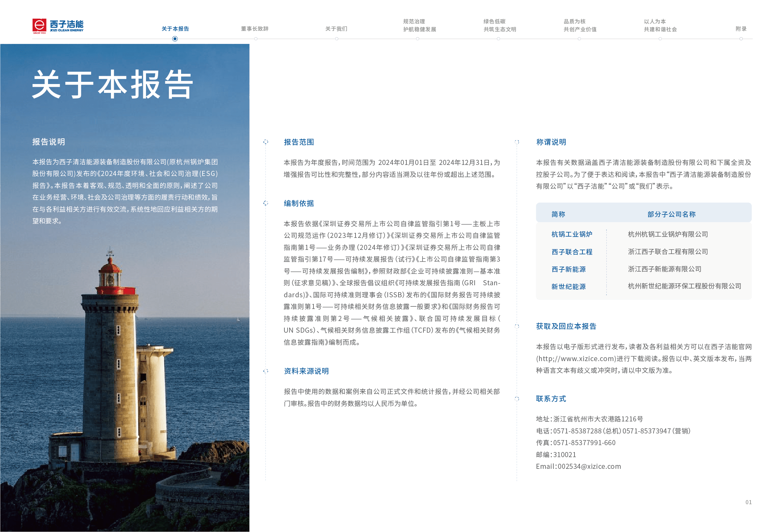Click the 浙江西子联合工程有限公司 cell
Image resolution: width=784 pixels, height=532 pixels.
tap(668, 252)
